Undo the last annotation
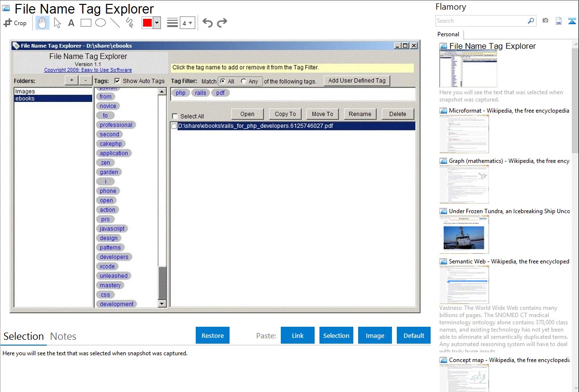579x392 pixels. [207, 23]
